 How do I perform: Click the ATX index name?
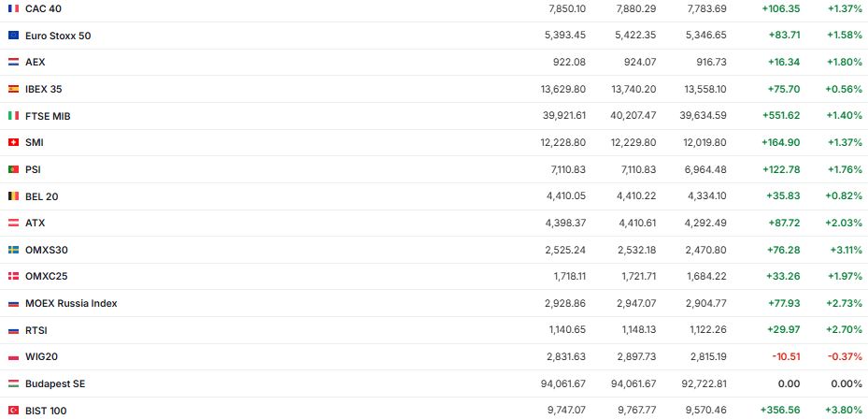(x=36, y=223)
